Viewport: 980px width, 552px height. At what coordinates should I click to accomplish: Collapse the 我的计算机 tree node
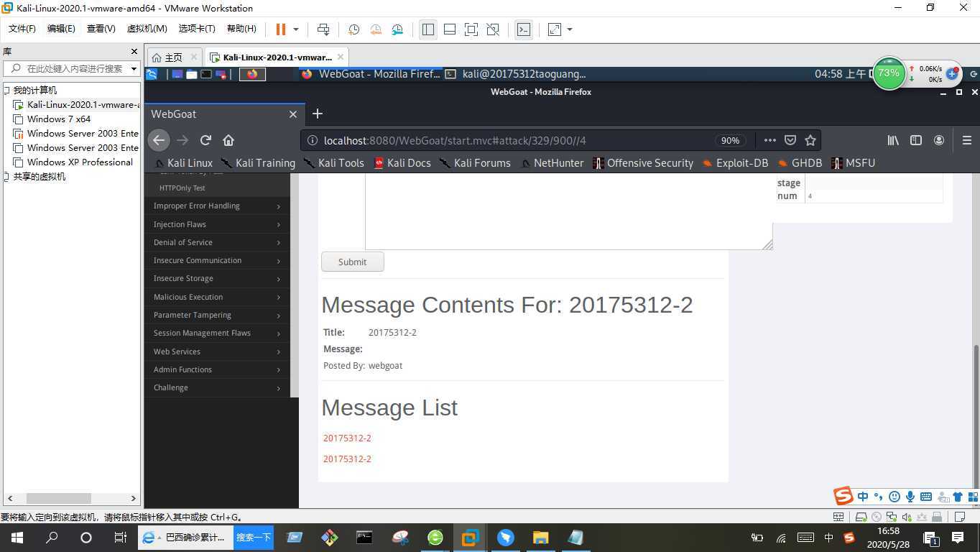(6, 91)
